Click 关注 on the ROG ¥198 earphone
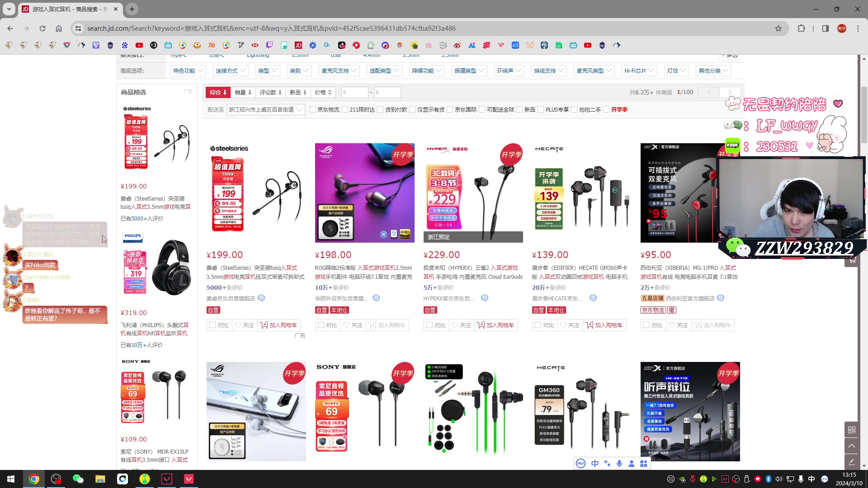868x488 pixels. click(x=353, y=325)
